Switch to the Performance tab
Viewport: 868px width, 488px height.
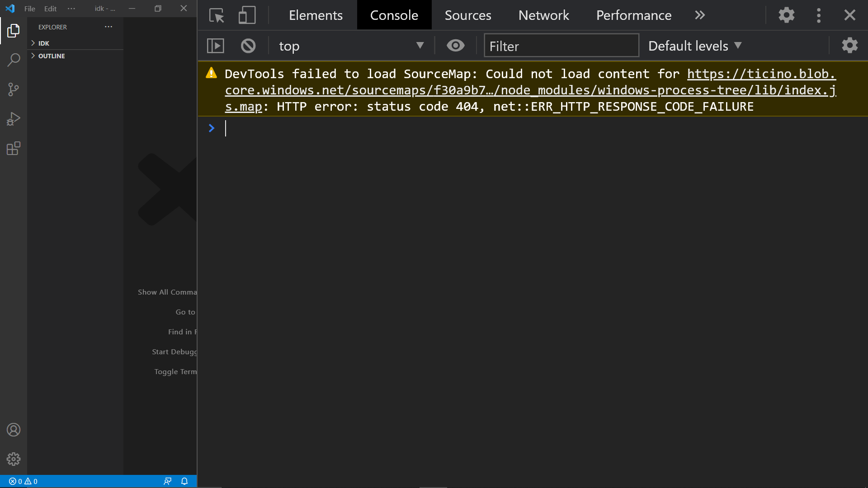(634, 15)
